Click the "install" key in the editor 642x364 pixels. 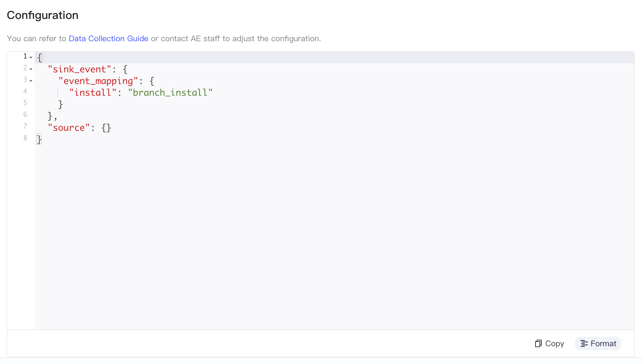tap(93, 92)
